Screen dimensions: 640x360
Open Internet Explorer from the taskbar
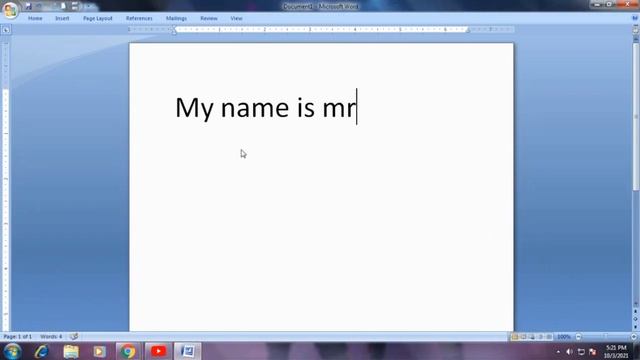pyautogui.click(x=42, y=351)
